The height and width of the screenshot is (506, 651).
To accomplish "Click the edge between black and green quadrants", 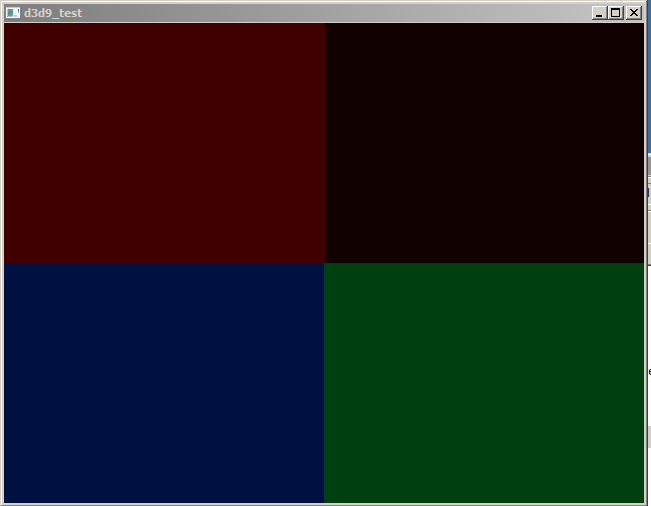I will (484, 263).
